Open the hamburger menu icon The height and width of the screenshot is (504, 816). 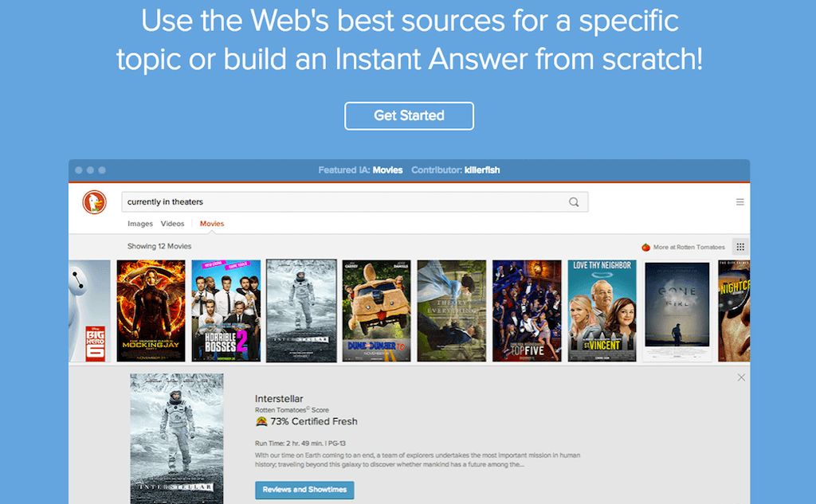coord(740,202)
